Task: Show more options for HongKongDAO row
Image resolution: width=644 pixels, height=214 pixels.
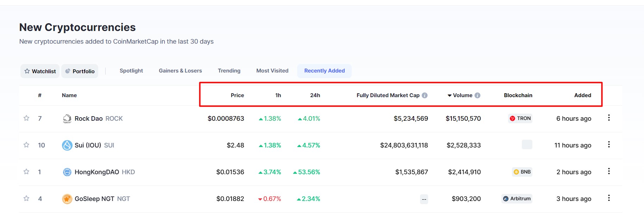Action: click(x=609, y=171)
